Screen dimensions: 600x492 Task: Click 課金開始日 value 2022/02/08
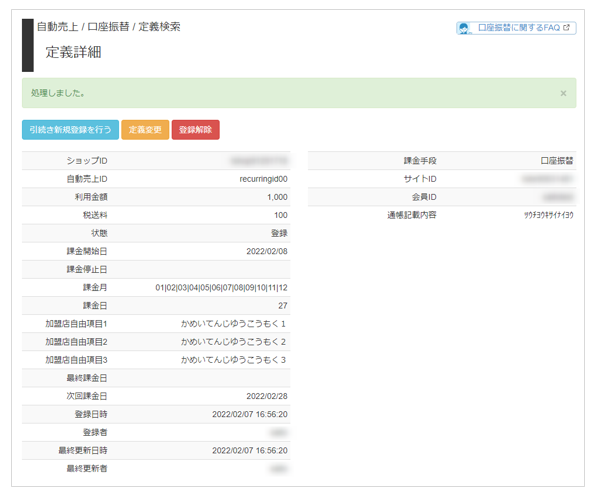[267, 251]
